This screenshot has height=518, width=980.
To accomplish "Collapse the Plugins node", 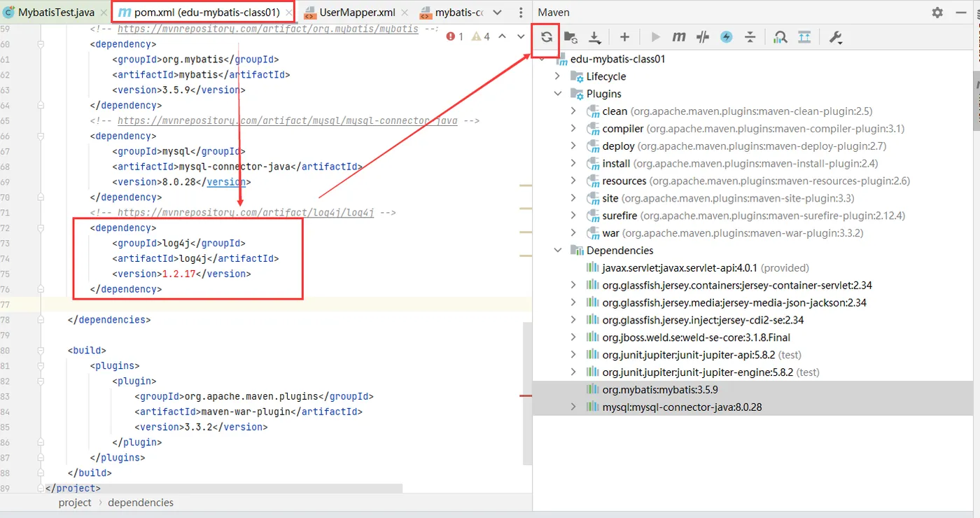I will click(x=558, y=94).
